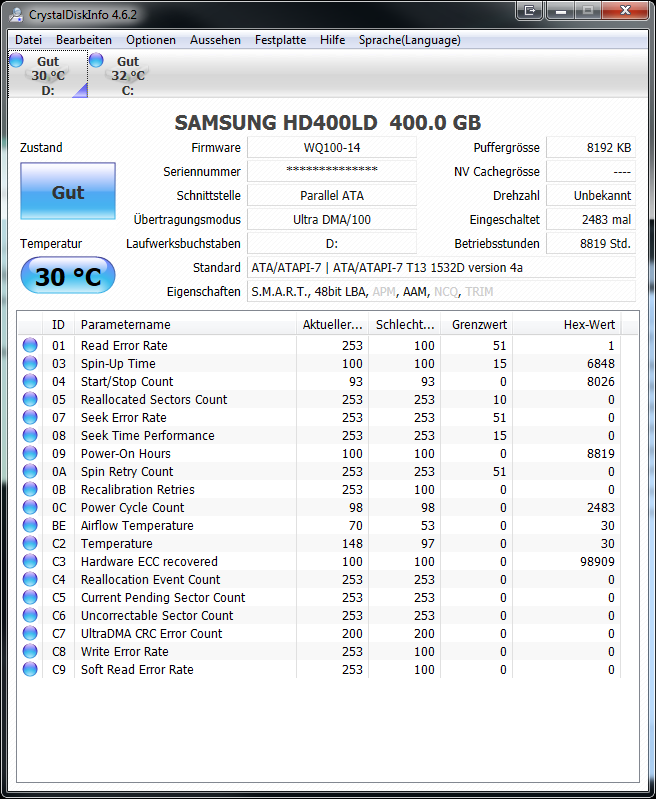Click the status orb for Spin-Up Time
656x799 pixels.
coord(30,363)
